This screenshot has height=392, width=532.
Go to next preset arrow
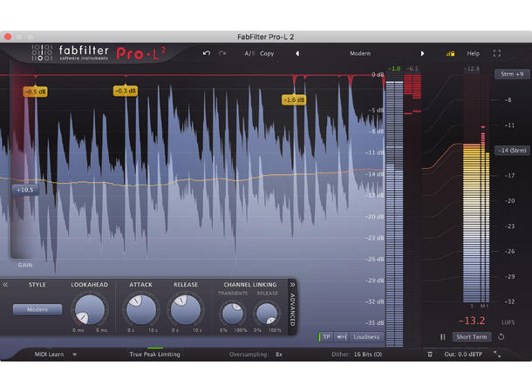(x=422, y=53)
